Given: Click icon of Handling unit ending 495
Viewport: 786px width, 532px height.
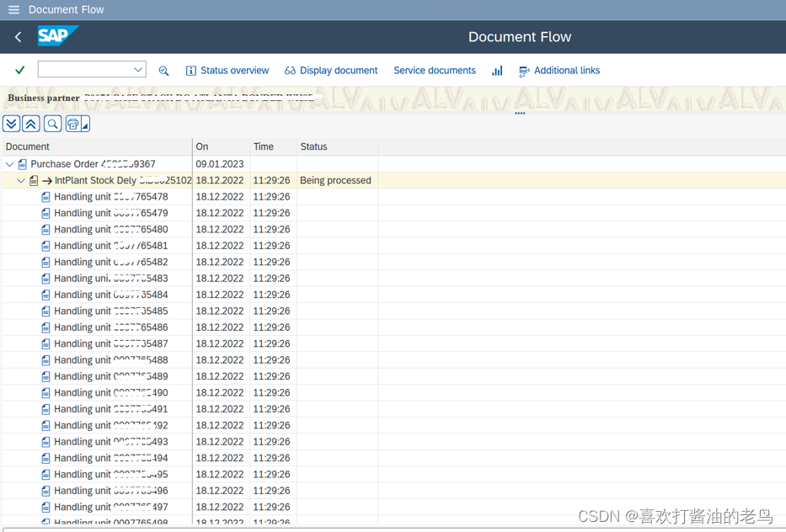Looking at the screenshot, I should [45, 475].
